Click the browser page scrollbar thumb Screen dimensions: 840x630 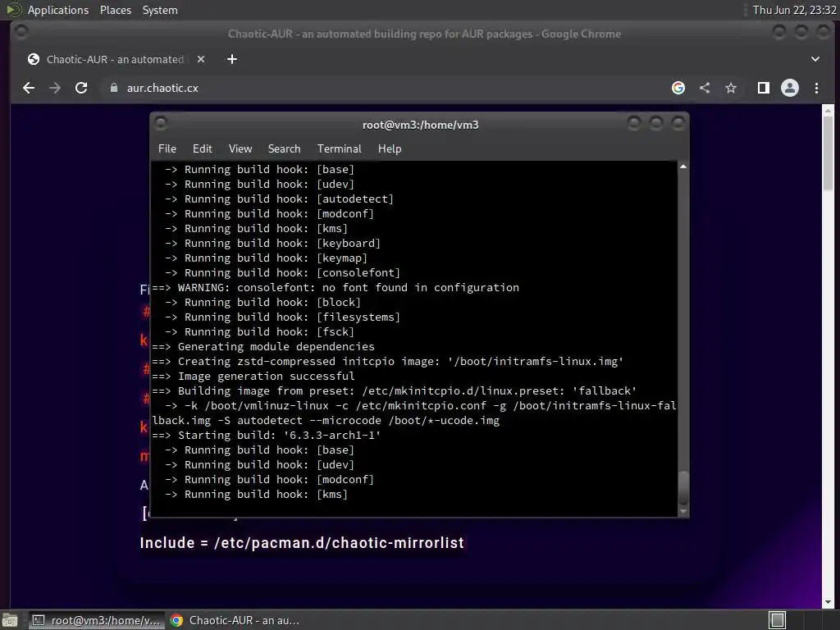click(x=829, y=153)
